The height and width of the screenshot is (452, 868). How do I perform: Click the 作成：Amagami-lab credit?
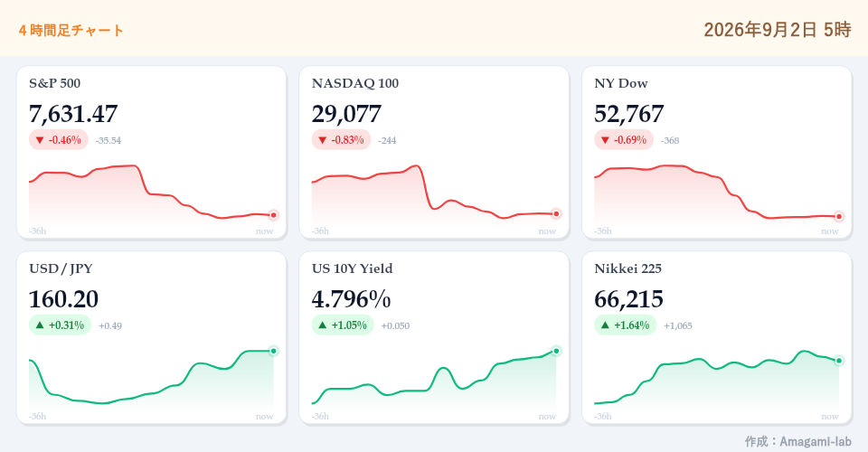point(797,441)
